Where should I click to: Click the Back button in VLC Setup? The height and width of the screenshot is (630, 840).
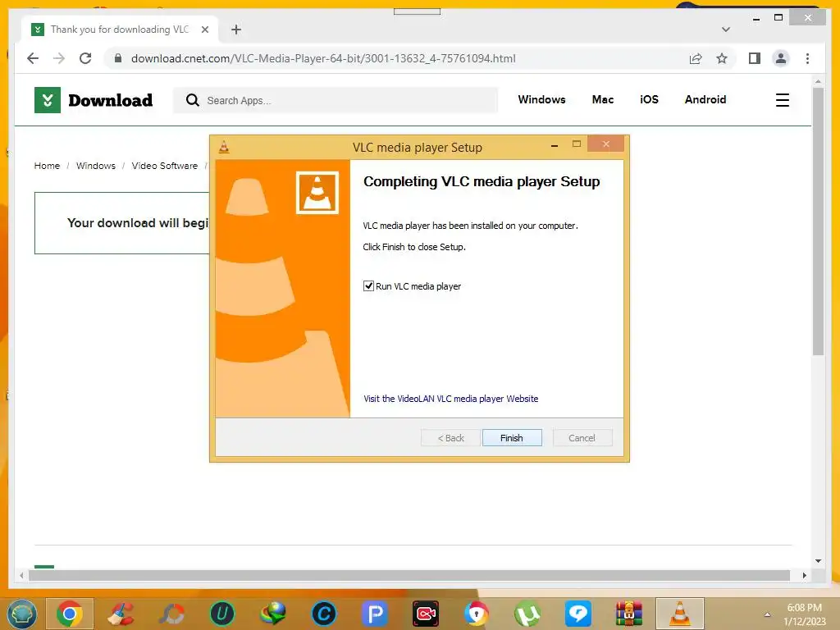[450, 438]
